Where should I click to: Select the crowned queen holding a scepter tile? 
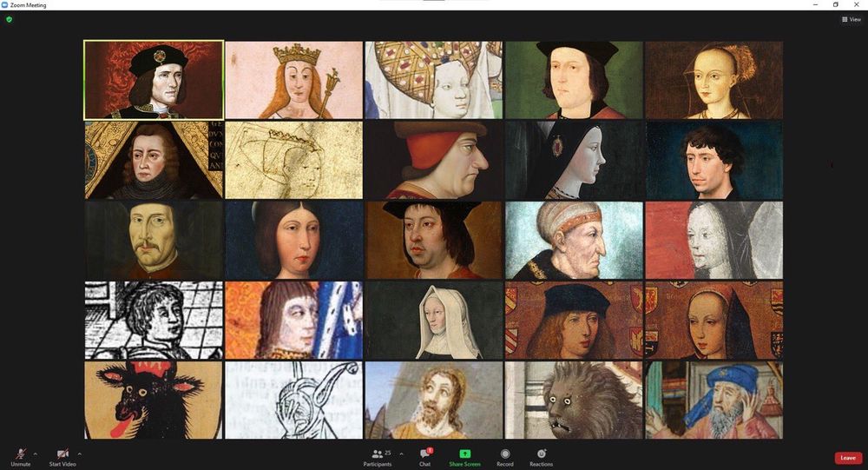click(x=294, y=80)
